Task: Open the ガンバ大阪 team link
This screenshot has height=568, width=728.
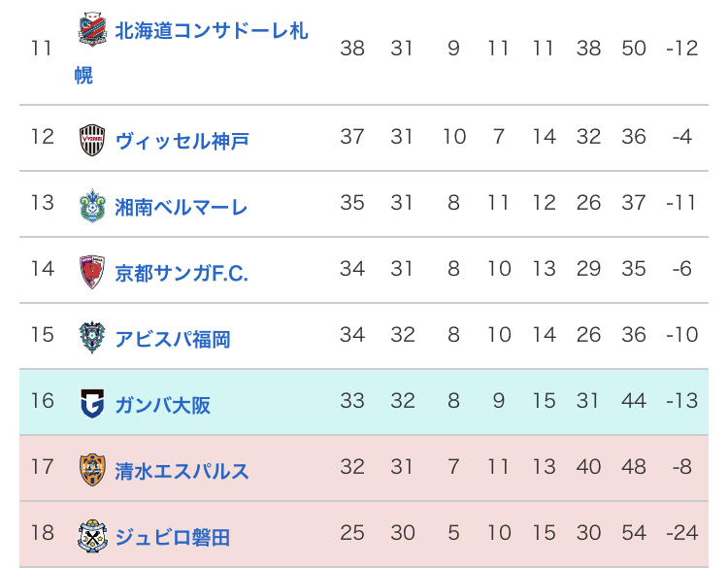Action: (162, 405)
